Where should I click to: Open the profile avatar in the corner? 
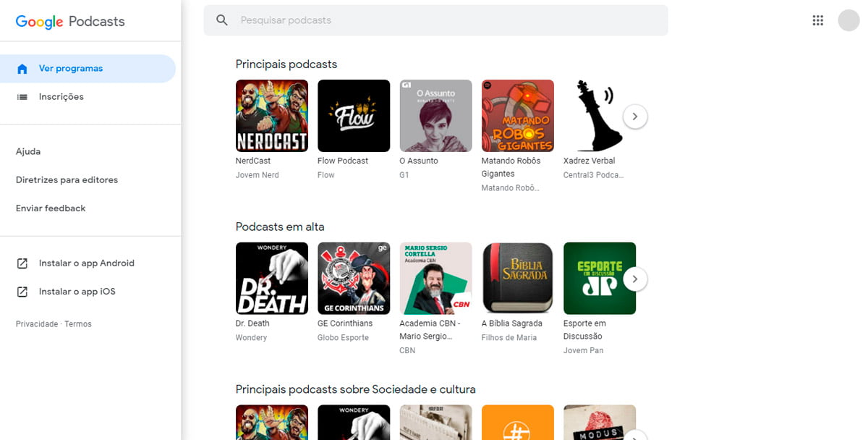pyautogui.click(x=848, y=20)
